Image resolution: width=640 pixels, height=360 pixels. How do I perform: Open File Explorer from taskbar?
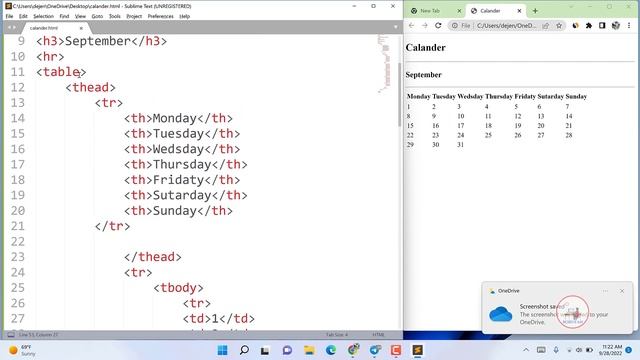click(x=309, y=350)
